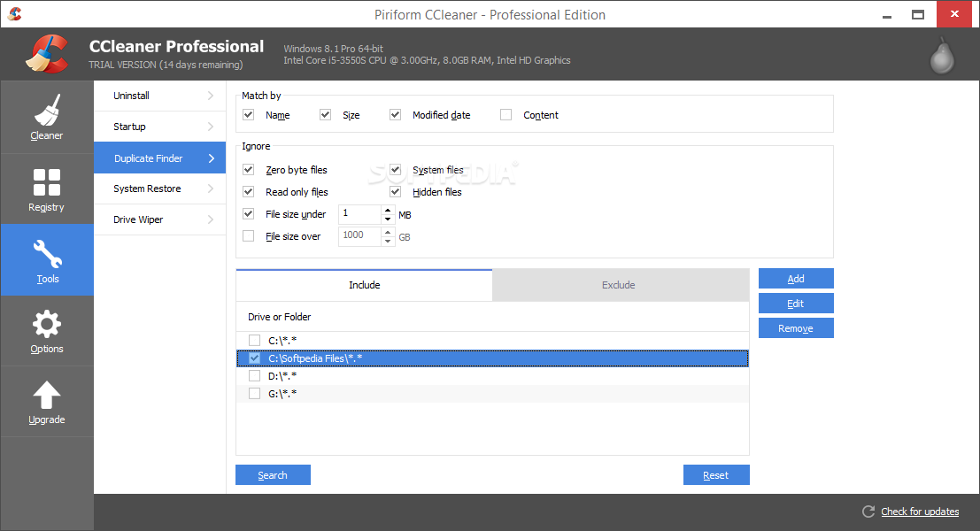Open the Startup tool menu item
The height and width of the screenshot is (531, 980).
pos(160,127)
